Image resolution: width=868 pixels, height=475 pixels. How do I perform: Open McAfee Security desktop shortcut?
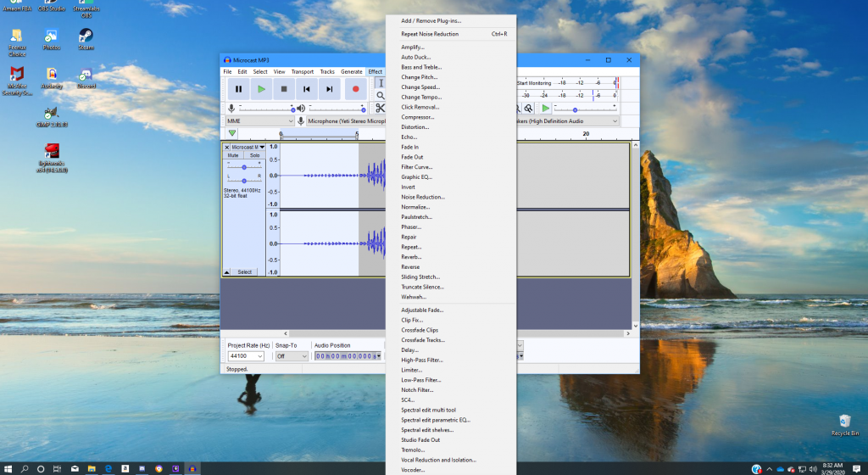click(x=17, y=81)
